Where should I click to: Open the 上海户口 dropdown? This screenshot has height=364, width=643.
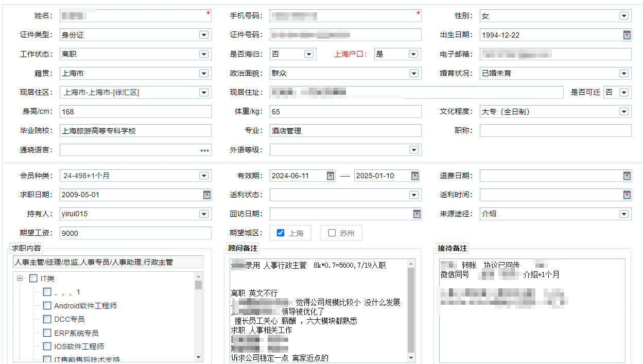click(413, 54)
